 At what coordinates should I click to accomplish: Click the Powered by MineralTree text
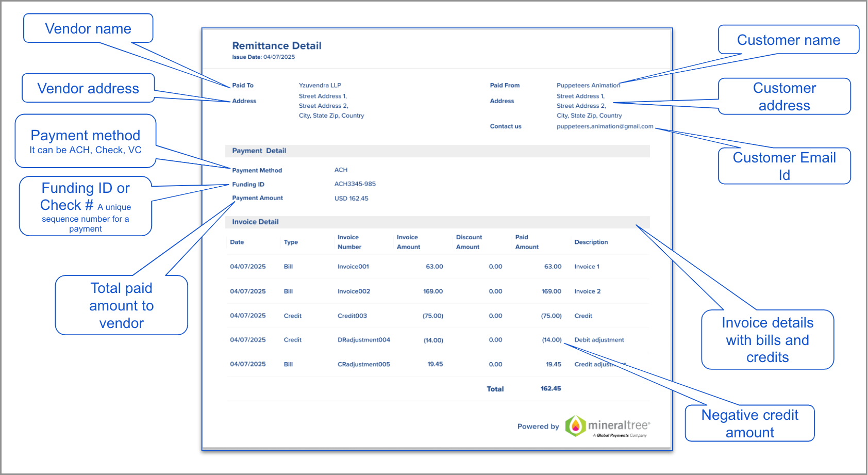tap(538, 427)
